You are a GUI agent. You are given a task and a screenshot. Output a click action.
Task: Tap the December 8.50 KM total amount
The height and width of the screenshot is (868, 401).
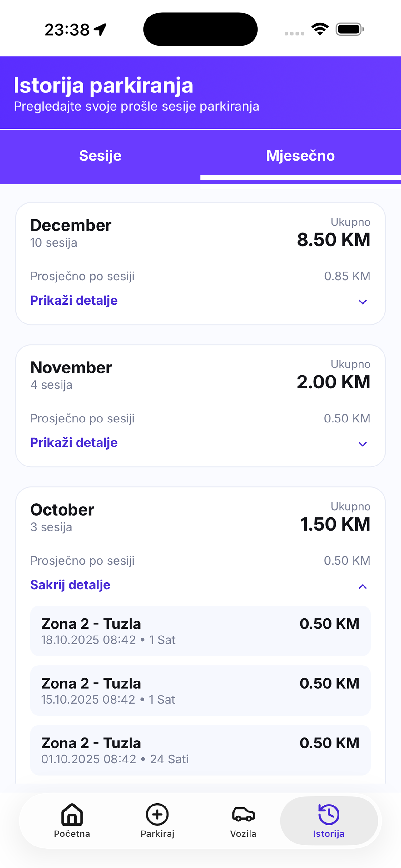(333, 240)
